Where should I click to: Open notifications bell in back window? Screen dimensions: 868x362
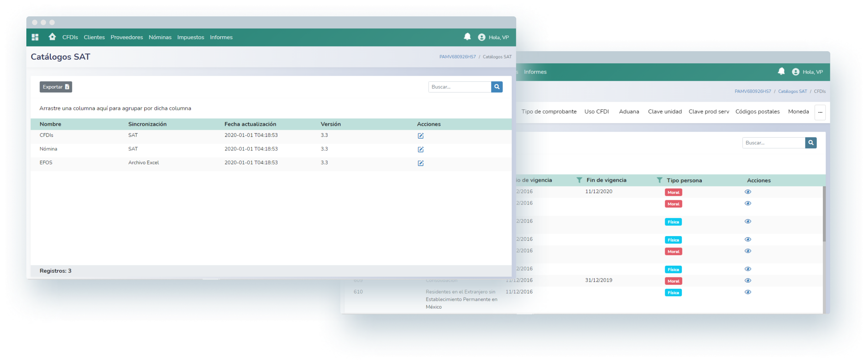[781, 71]
